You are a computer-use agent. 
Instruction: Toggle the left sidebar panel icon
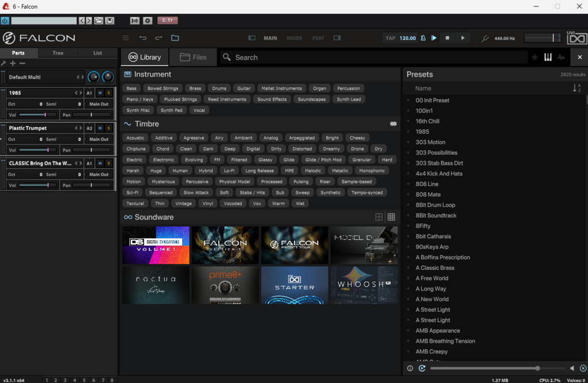tap(252, 38)
